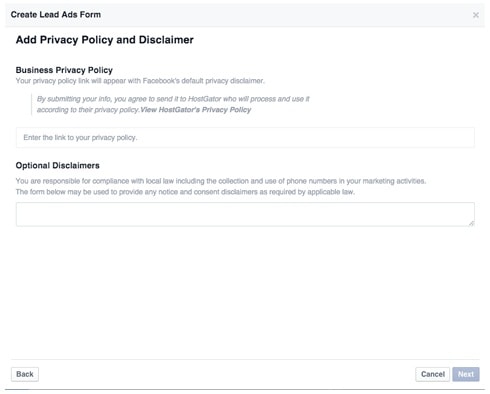Click the Create Lead Ads Form title text
Image resolution: width=490 pixels, height=394 pixels.
[x=56, y=15]
